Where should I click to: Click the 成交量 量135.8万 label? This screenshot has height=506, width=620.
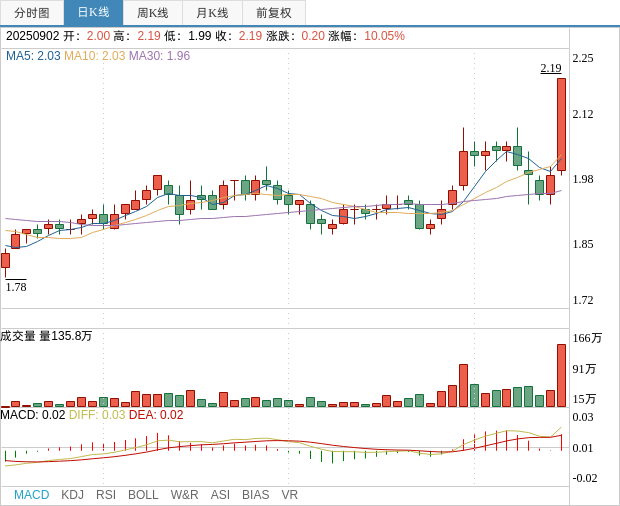(x=46, y=336)
